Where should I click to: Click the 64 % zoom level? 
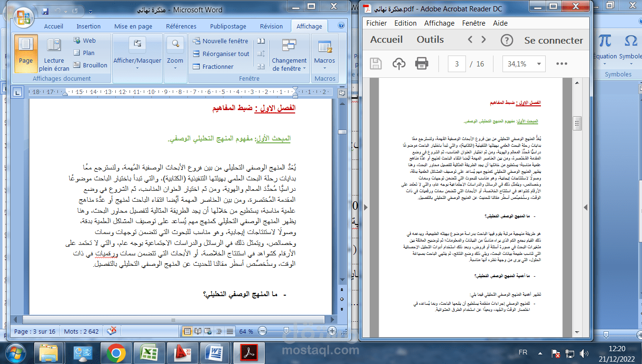[x=246, y=331]
